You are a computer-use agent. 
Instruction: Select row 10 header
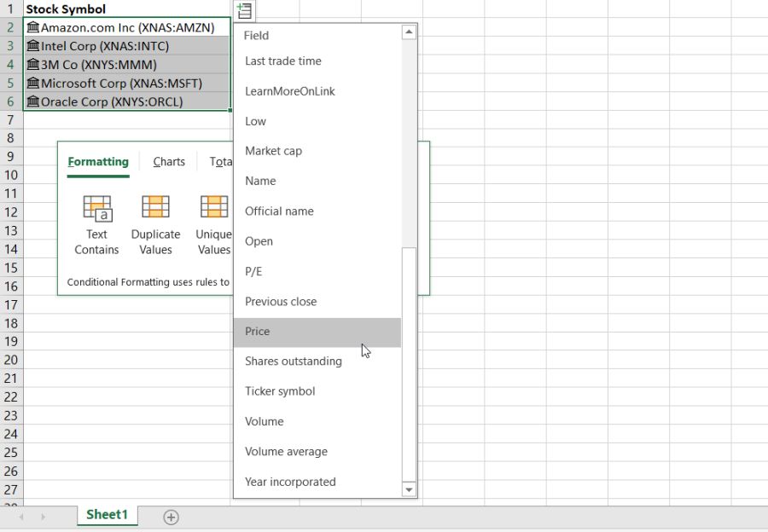coord(10,175)
